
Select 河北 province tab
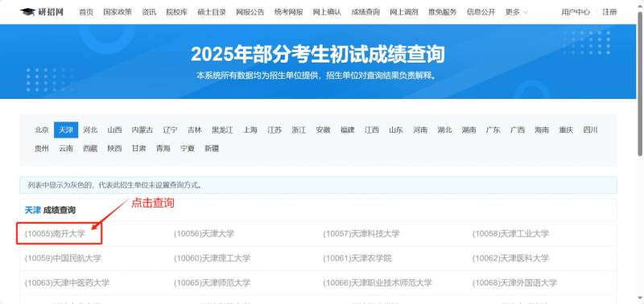[90, 130]
